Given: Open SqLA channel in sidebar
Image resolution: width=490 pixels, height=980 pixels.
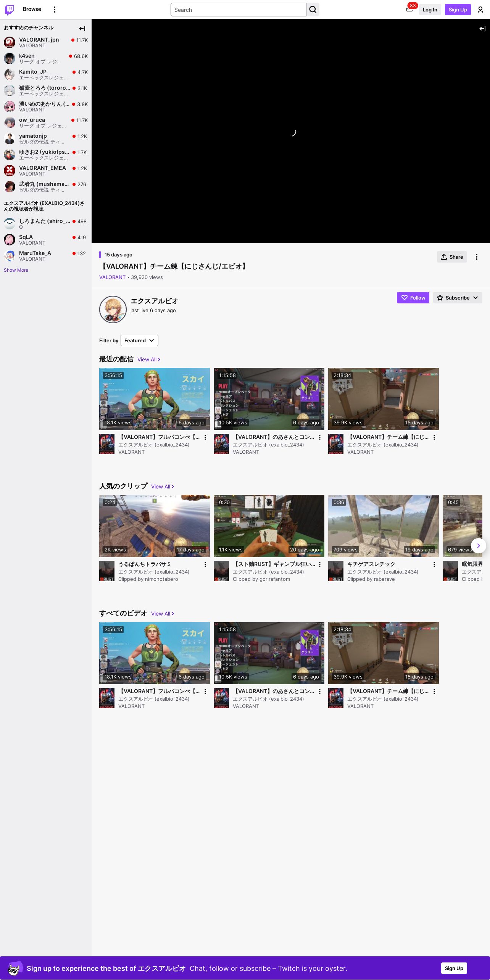Looking at the screenshot, I should pos(46,240).
